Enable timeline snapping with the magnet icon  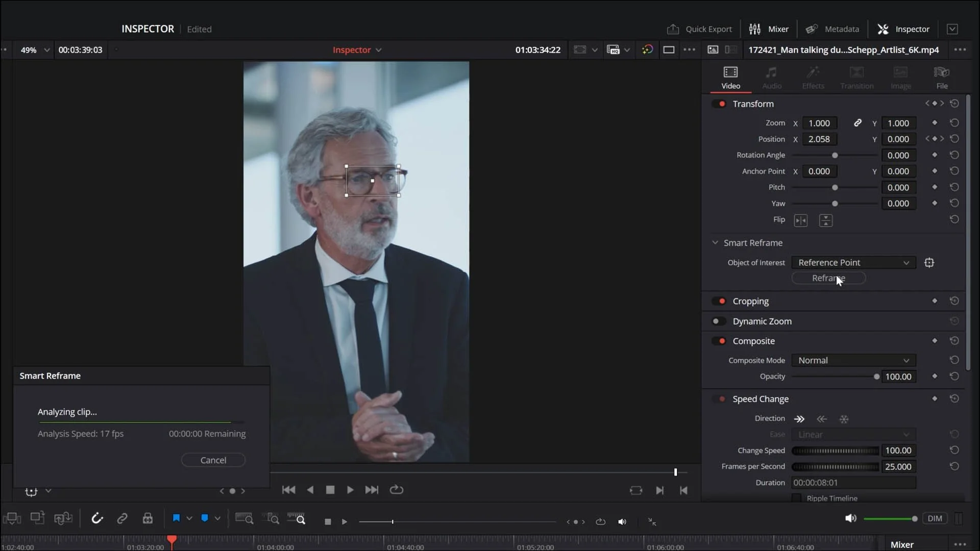pyautogui.click(x=97, y=518)
